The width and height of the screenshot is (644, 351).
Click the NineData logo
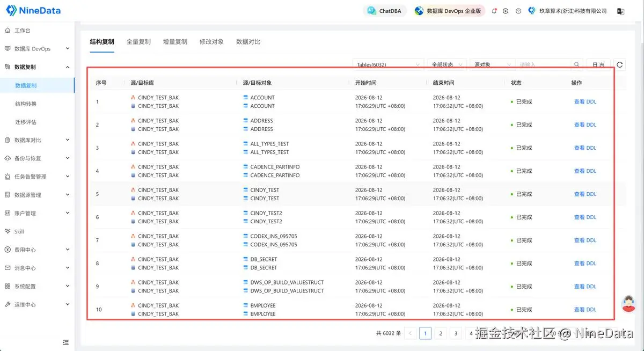pyautogui.click(x=33, y=11)
